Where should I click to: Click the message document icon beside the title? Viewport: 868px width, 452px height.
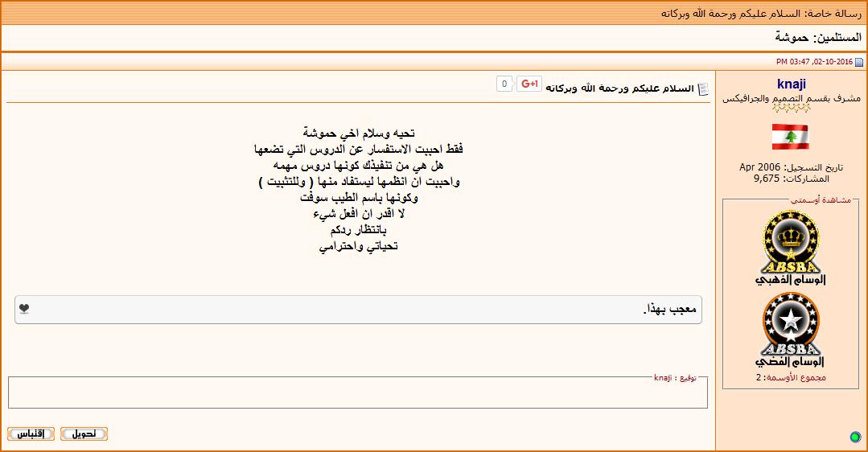(x=703, y=88)
